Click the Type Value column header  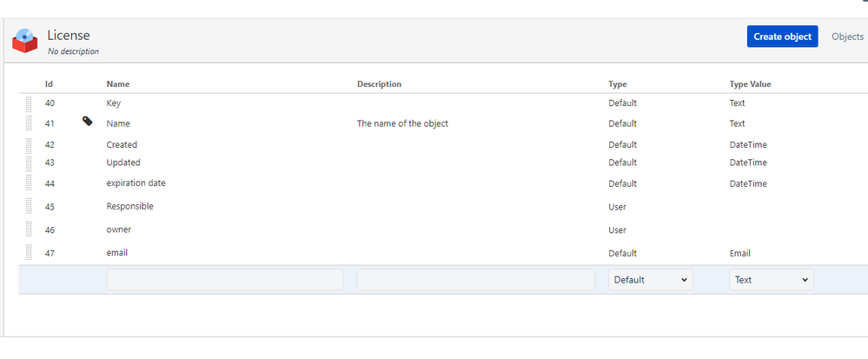(x=750, y=84)
